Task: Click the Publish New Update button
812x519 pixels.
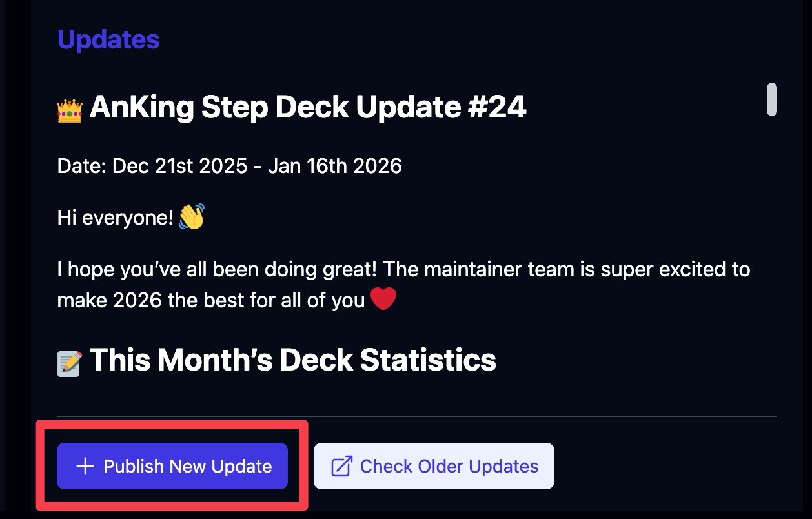Action: 172,466
